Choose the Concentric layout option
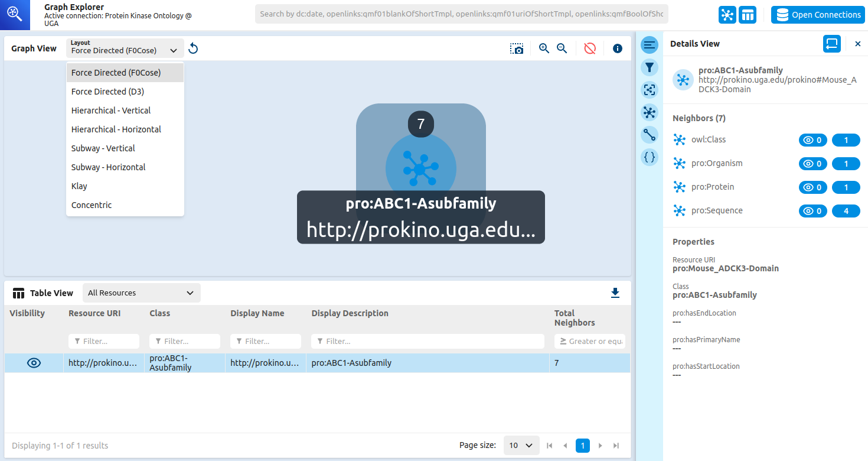The image size is (868, 461). coord(92,205)
